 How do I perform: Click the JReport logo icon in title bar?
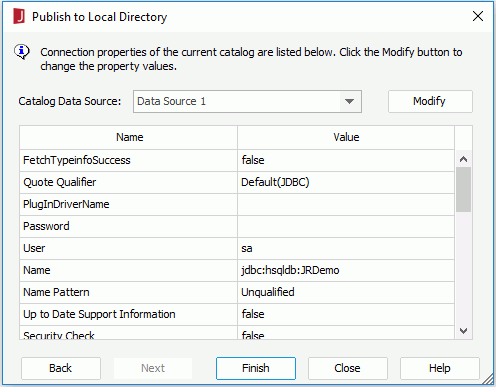pyautogui.click(x=19, y=16)
